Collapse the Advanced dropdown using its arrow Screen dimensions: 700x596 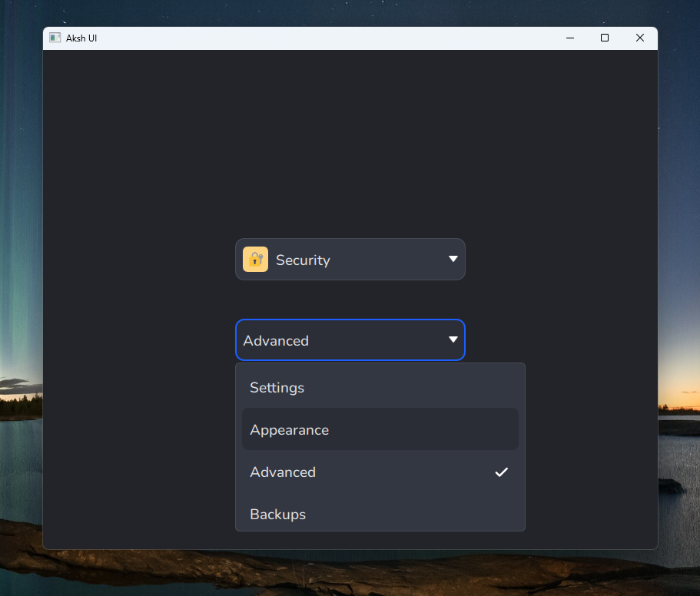coord(453,340)
